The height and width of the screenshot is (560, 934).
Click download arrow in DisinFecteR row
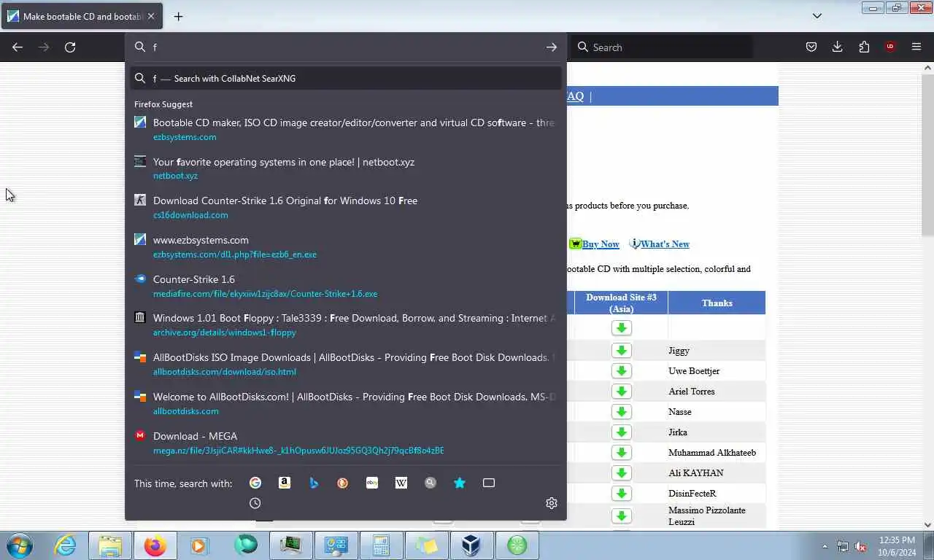[622, 494]
